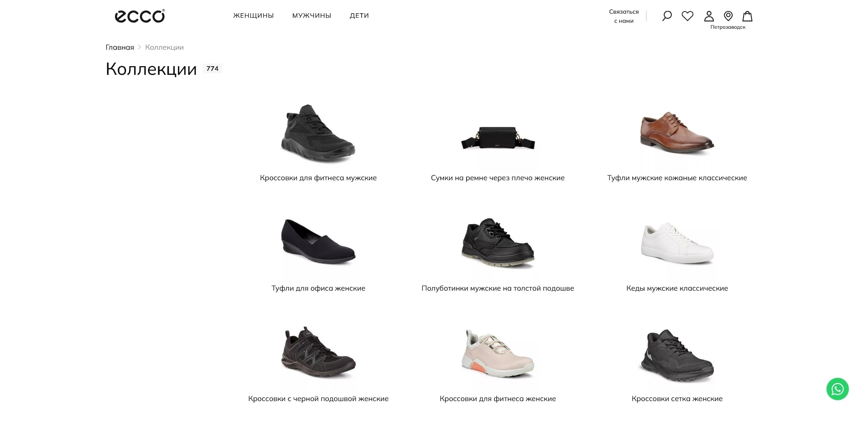Open the Дети menu
Viewport: 868px width, 423px height.
pyautogui.click(x=359, y=16)
